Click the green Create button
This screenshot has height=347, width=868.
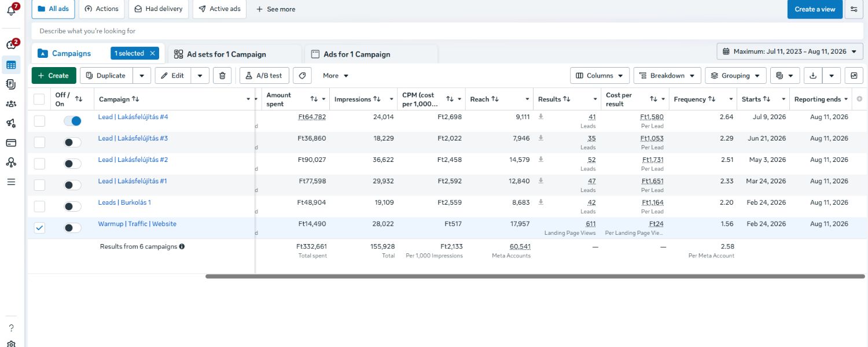pyautogui.click(x=54, y=75)
